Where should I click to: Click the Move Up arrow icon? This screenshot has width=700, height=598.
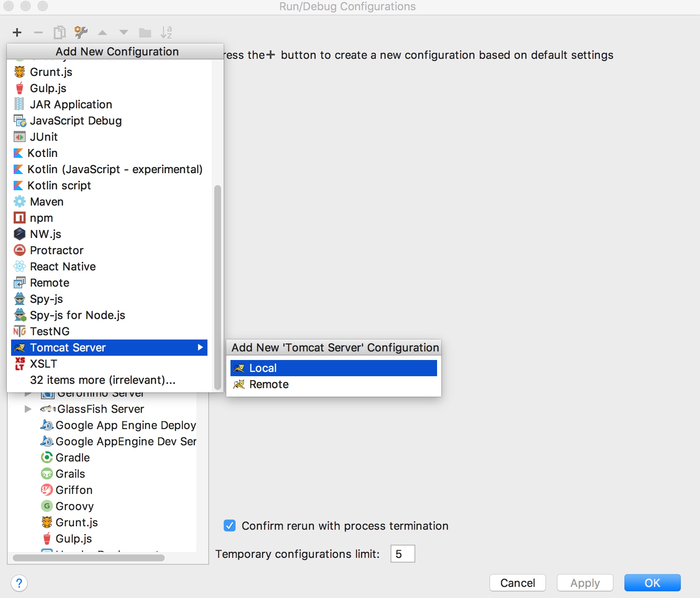point(102,32)
